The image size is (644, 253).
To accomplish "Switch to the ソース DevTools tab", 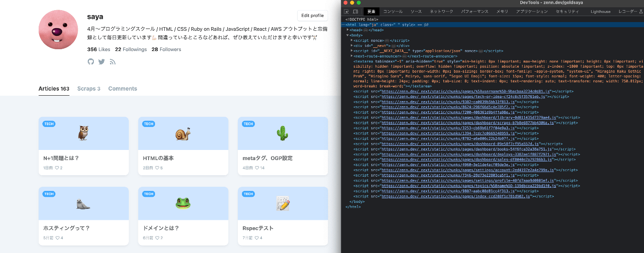I will 416,11.
